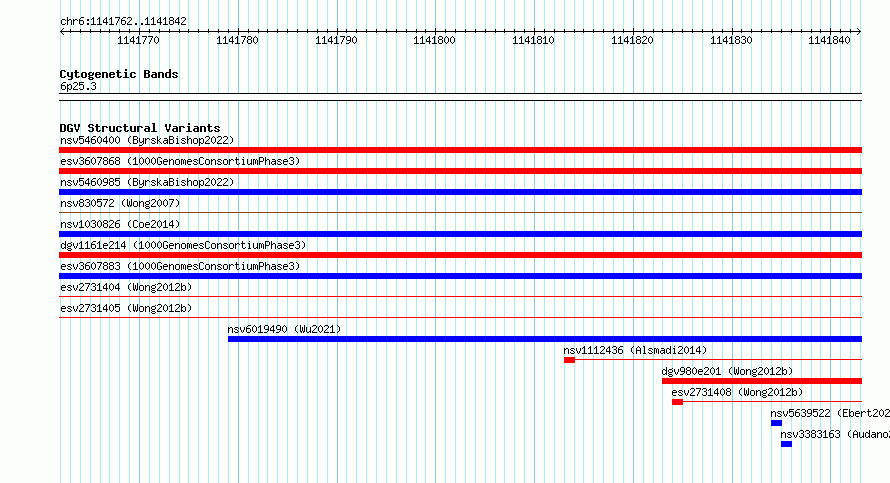Viewport: 890px width, 483px height.
Task: Select the blue bar of nsv6019490
Action: (545, 339)
